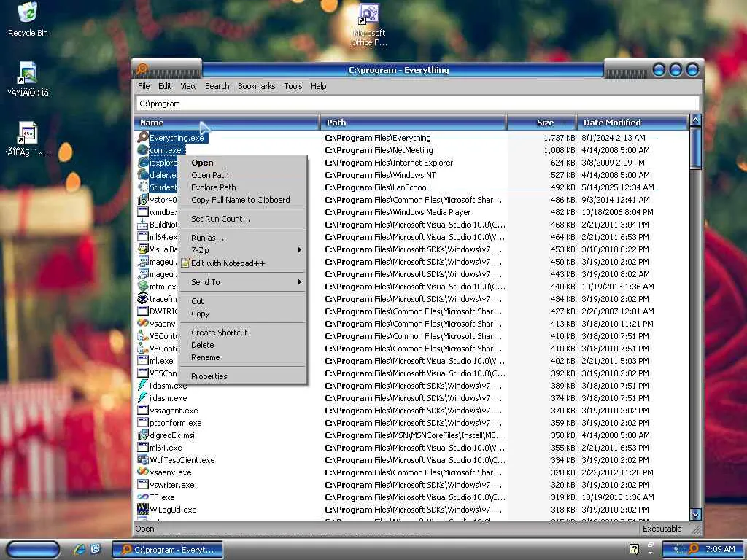Open the View menu
The width and height of the screenshot is (747, 560).
(188, 86)
